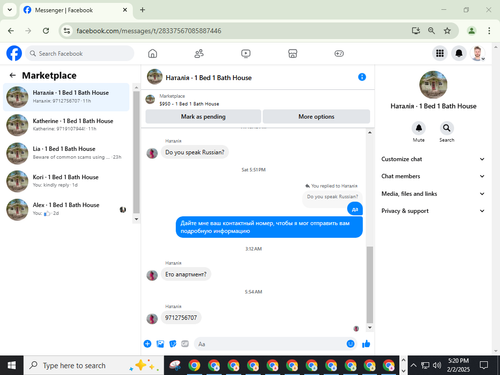Bookmark this page with star icon
Screen dimensions: 500x375
tap(447, 31)
